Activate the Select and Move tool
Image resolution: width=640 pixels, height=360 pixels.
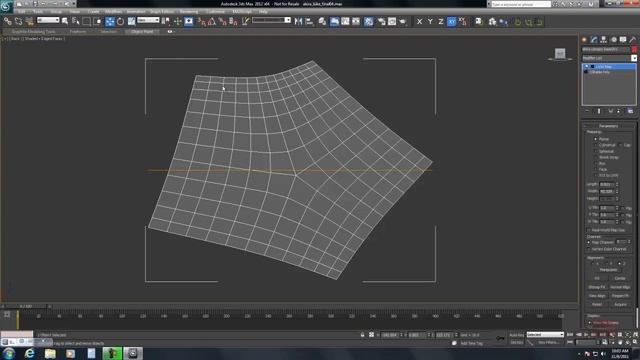(110, 21)
